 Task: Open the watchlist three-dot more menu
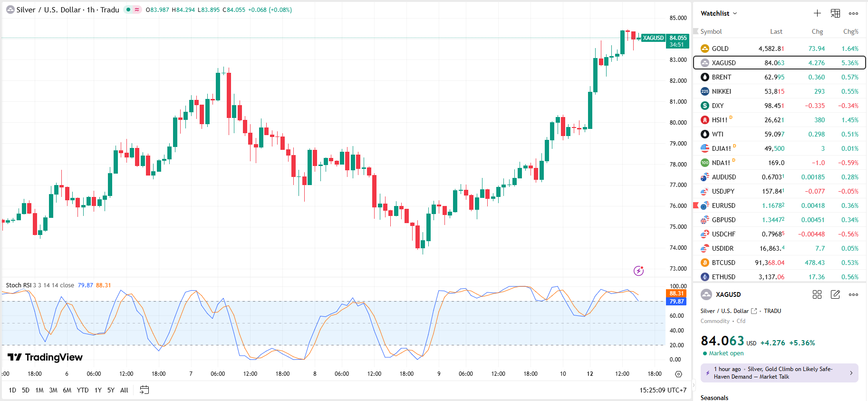point(853,13)
